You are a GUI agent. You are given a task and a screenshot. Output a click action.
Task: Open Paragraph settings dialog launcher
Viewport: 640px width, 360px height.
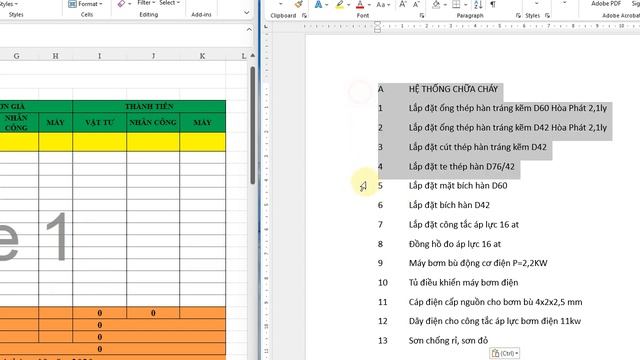tap(518, 16)
